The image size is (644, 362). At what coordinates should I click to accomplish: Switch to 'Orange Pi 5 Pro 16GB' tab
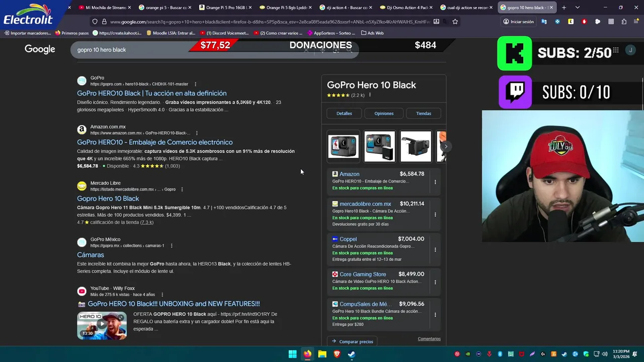(x=225, y=8)
